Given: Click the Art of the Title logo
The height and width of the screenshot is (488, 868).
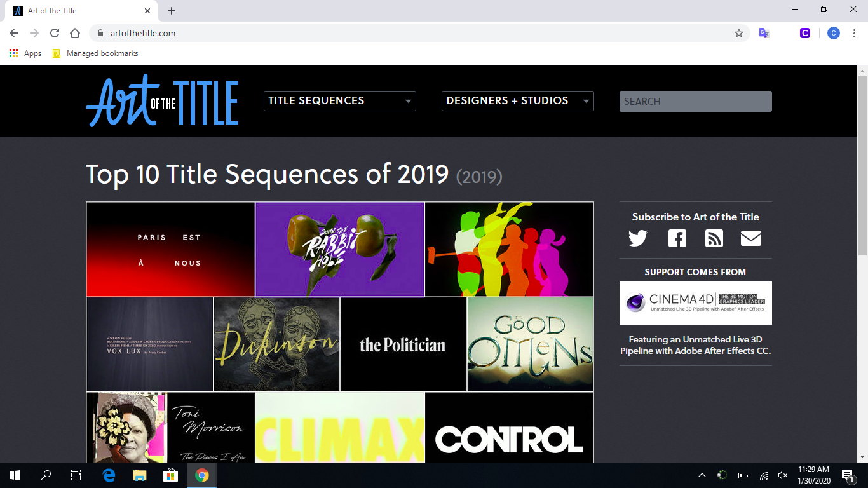Looking at the screenshot, I should coord(162,100).
